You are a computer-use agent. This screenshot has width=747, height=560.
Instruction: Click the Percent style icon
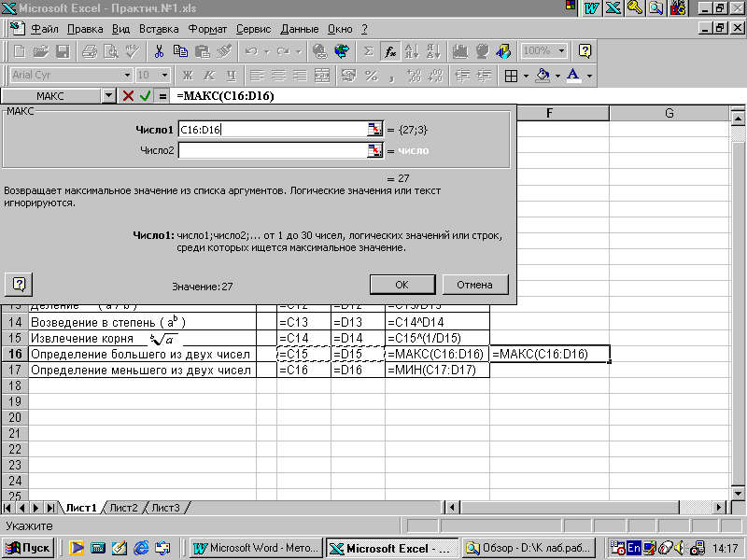point(371,76)
